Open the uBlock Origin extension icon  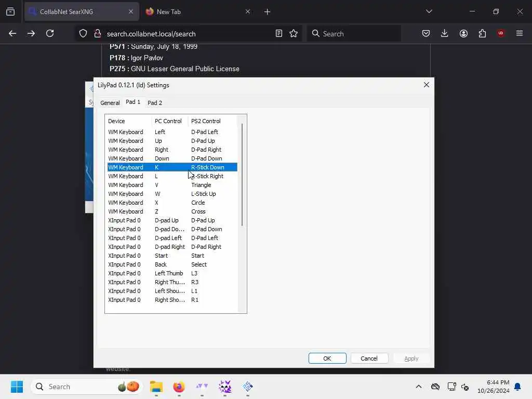pyautogui.click(x=501, y=33)
